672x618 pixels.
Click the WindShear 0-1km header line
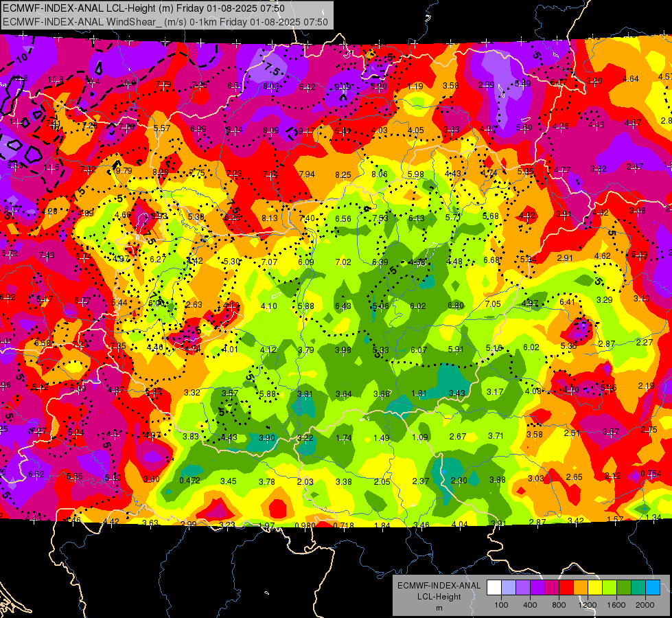(x=165, y=22)
